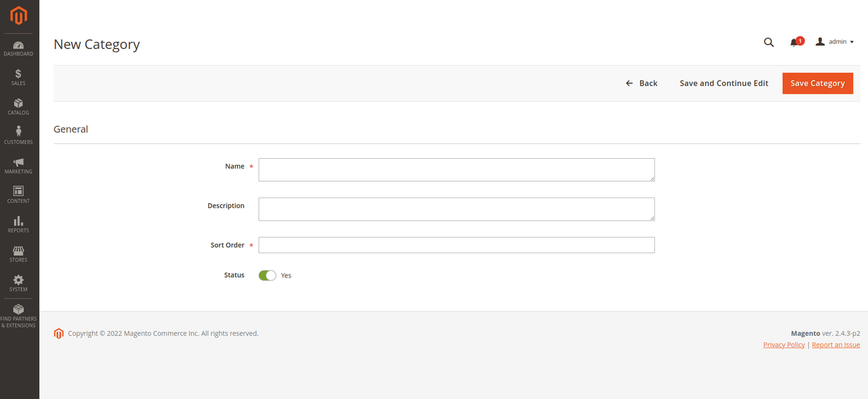Click inside the Name input field
The width and height of the screenshot is (868, 399).
point(456,170)
